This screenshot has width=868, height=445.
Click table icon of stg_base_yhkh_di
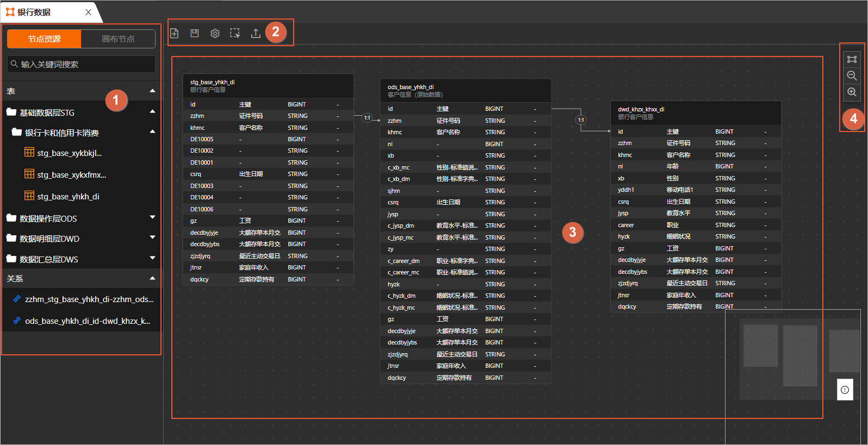[x=29, y=196]
